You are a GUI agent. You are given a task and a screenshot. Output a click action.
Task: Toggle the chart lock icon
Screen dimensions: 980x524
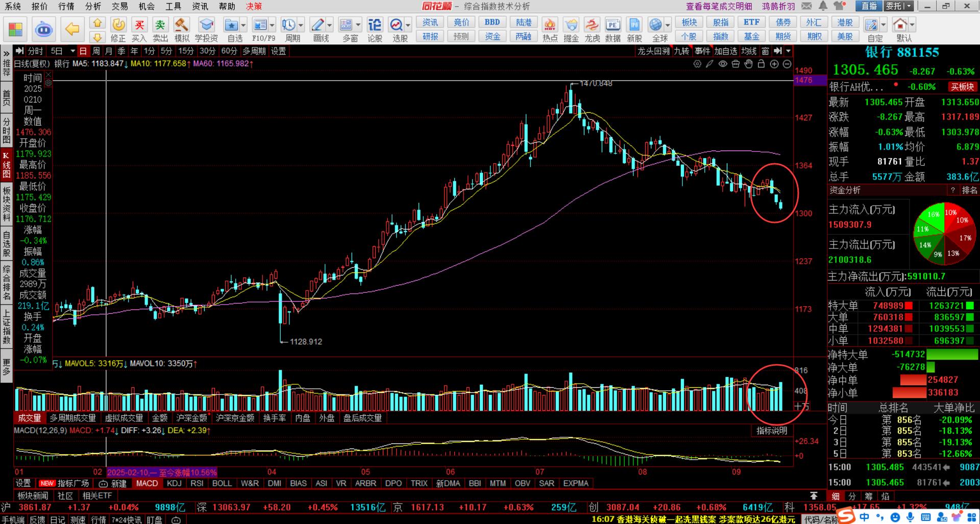click(x=761, y=64)
